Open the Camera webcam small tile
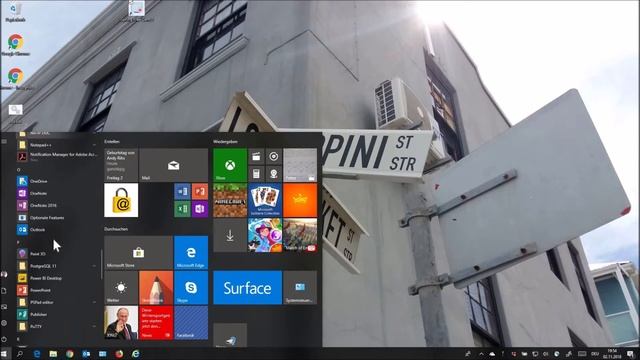 click(x=274, y=174)
